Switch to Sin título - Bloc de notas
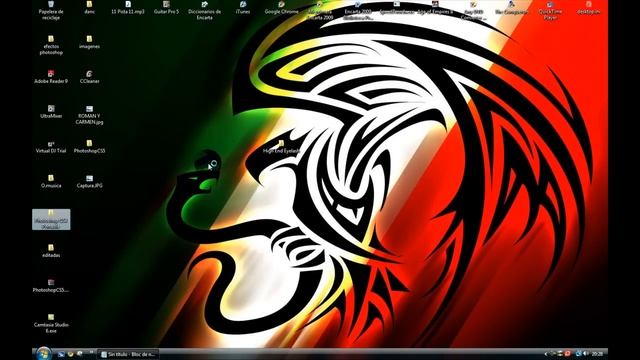640x360 pixels. click(x=128, y=354)
